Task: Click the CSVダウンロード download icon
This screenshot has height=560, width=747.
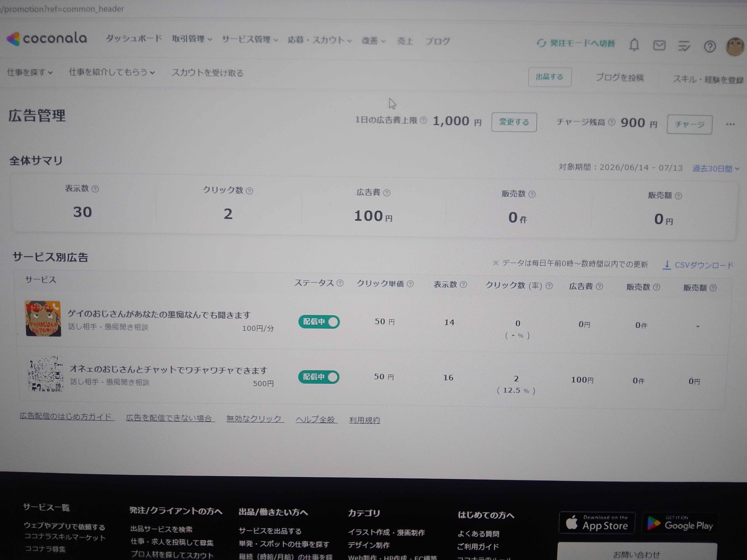Action: [x=667, y=265]
